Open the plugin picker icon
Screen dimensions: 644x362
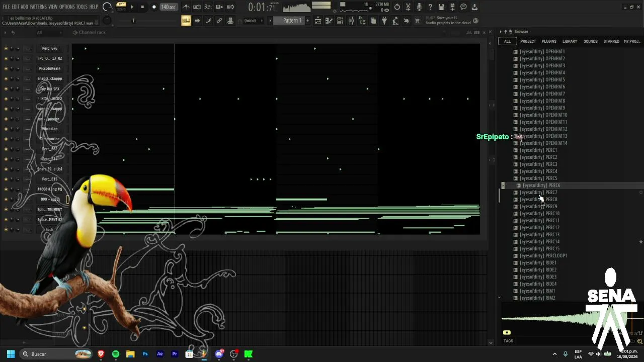pyautogui.click(x=384, y=21)
